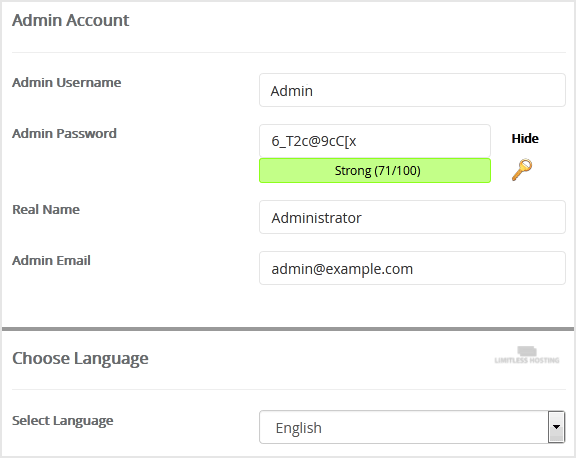
Task: Click the Strong (71/100) strength bar
Action: (x=375, y=170)
